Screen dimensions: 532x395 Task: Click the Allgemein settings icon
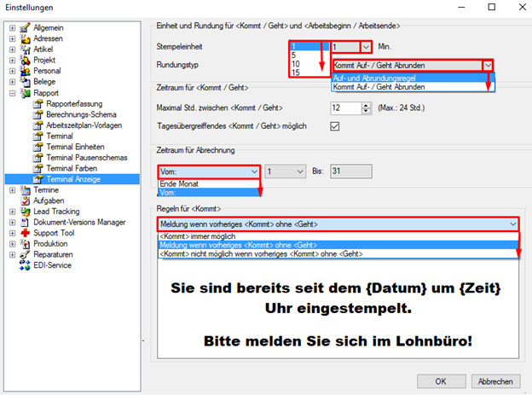25,28
